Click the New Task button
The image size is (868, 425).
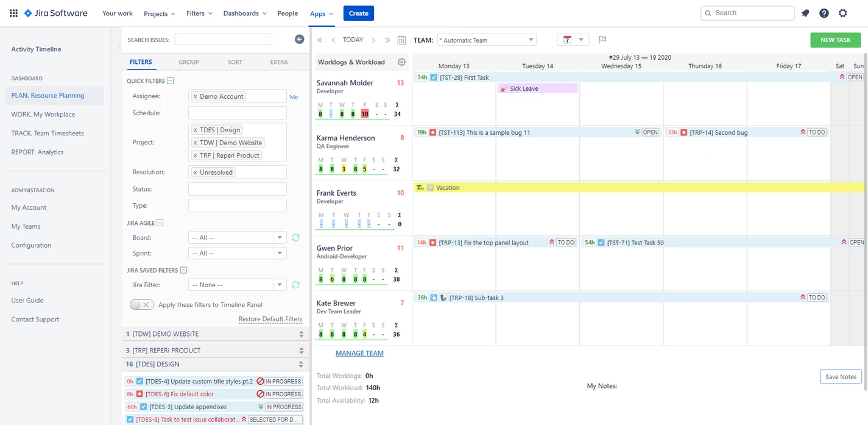[835, 40]
